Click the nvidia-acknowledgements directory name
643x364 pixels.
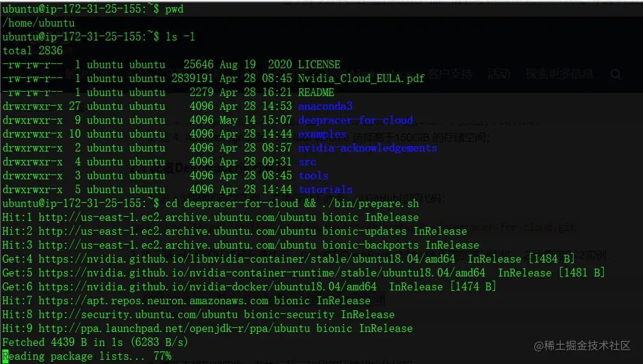[x=368, y=148]
